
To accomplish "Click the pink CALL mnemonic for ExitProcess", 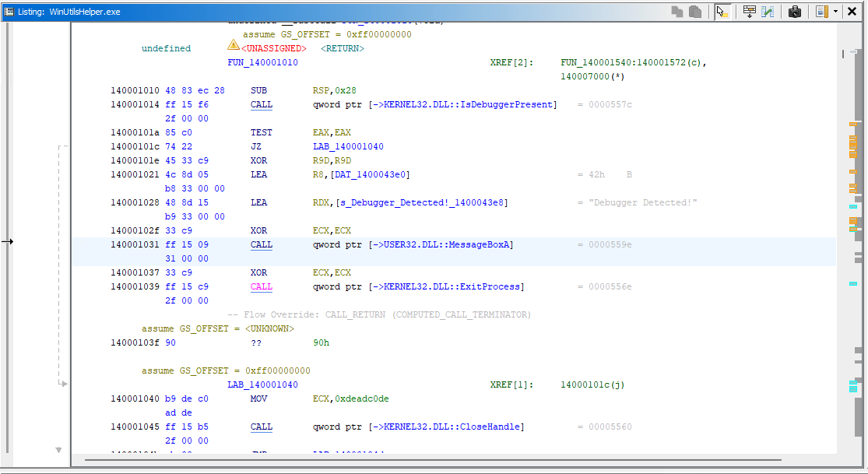I will click(x=262, y=287).
